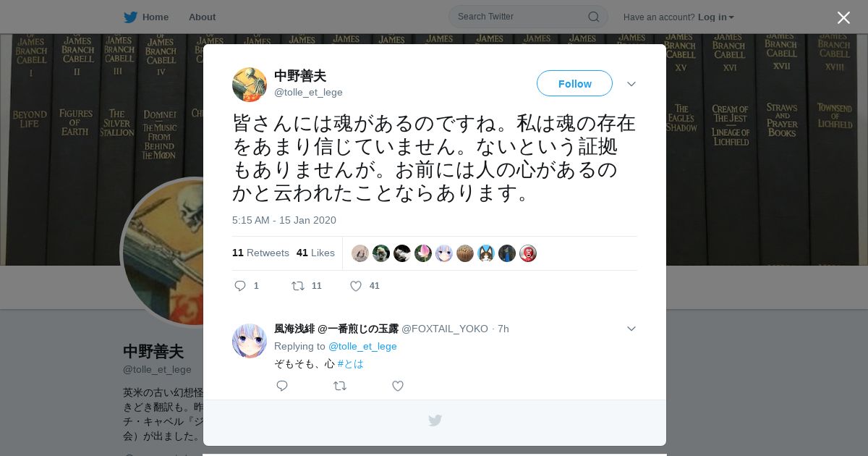Open the replier's anime-girl avatar
The width and height of the screenshot is (868, 456).
click(x=250, y=341)
